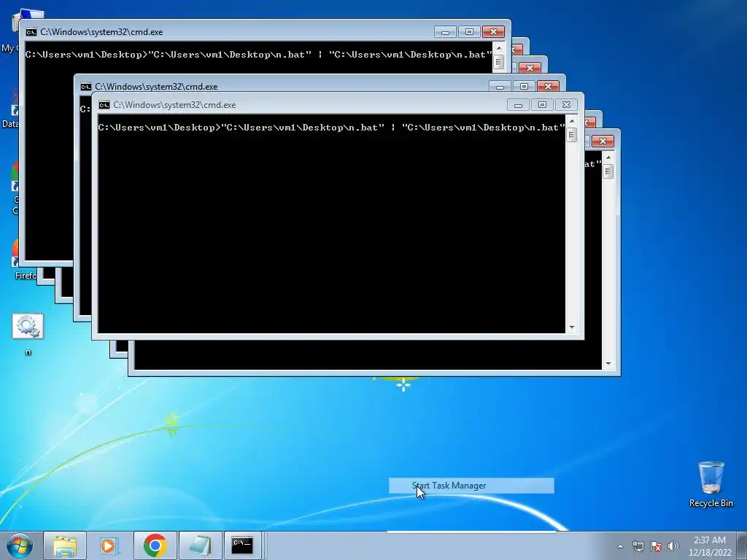747x560 pixels.
Task: Launch Windows Media Player from the taskbar
Action: (x=109, y=545)
